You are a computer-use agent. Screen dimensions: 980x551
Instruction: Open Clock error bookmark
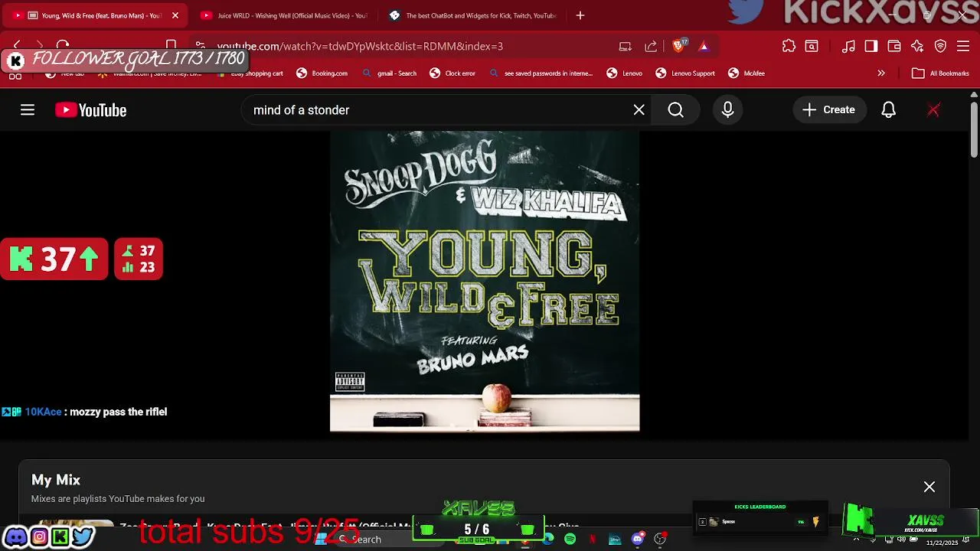(x=452, y=73)
